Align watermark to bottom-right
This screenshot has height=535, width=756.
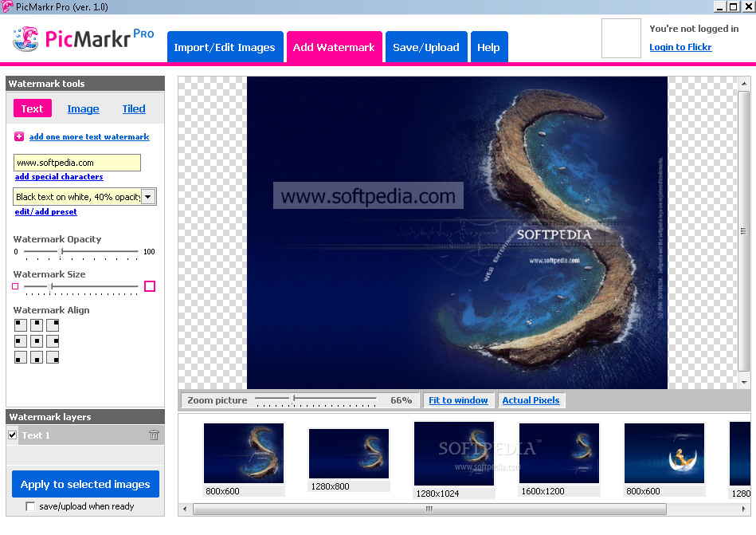pyautogui.click(x=53, y=357)
